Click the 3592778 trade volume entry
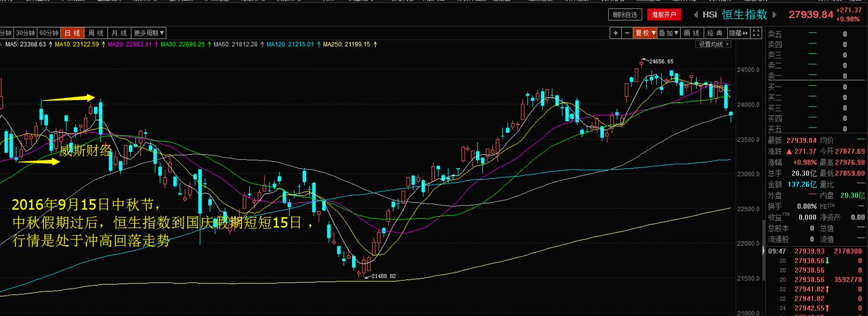The image size is (868, 316). tap(848, 279)
